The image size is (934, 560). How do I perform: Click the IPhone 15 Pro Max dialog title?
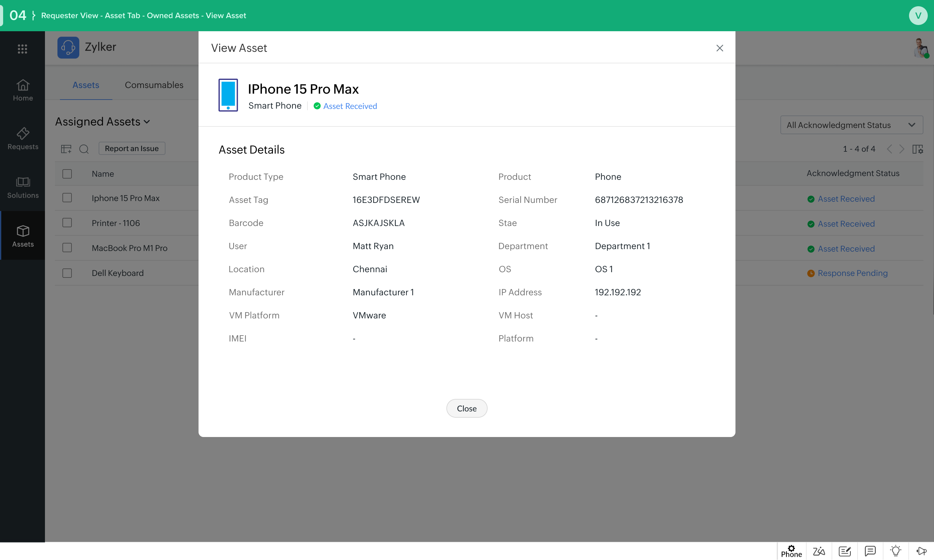(x=303, y=89)
